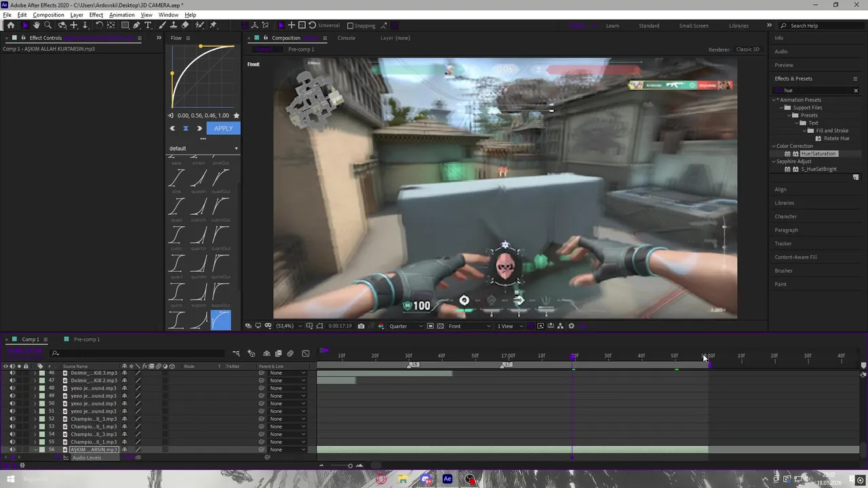Screen dimensions: 868x488
Task: Click the Draft 3D icon in the timeline
Action: click(x=251, y=353)
